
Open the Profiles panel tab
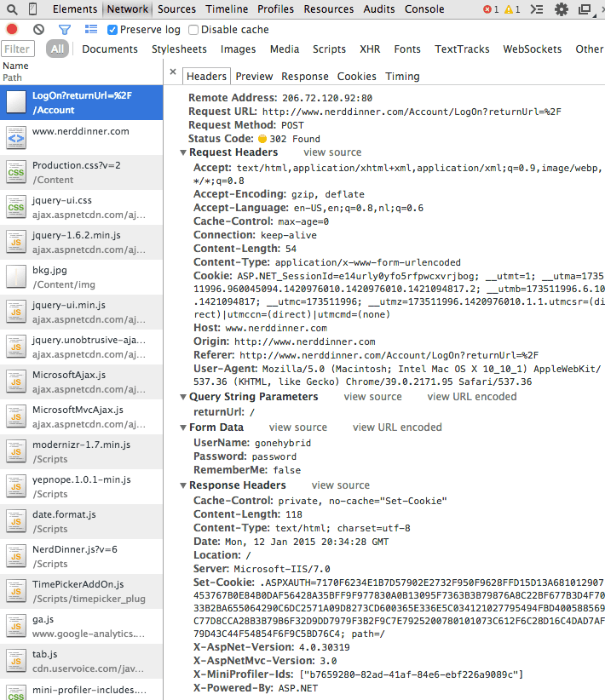276,9
